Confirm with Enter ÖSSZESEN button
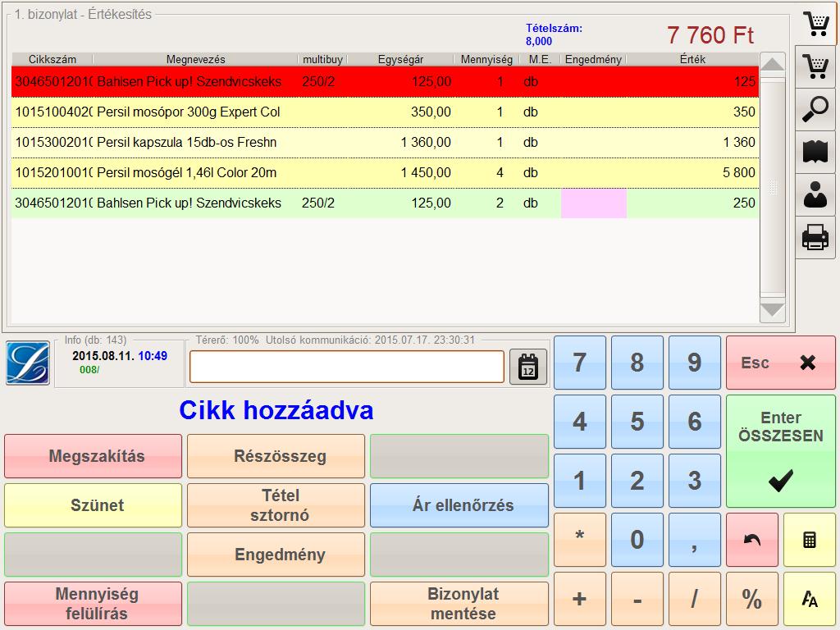 coord(781,451)
